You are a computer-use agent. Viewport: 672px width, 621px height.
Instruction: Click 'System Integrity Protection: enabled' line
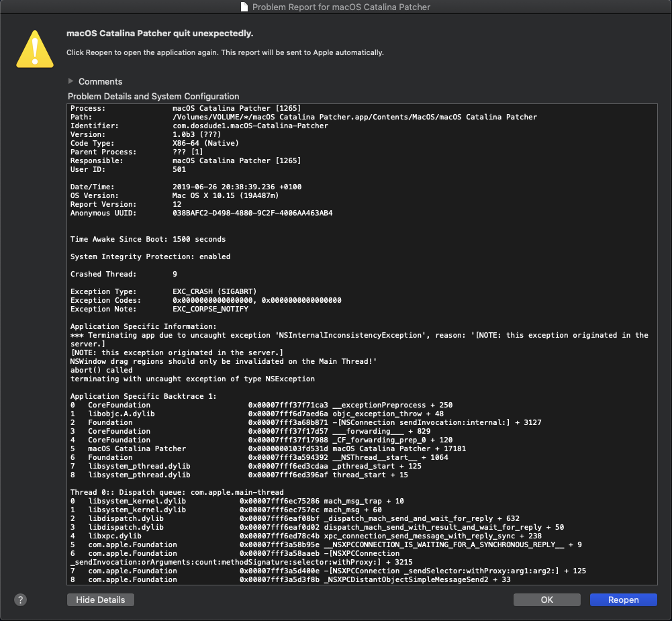pyautogui.click(x=150, y=256)
